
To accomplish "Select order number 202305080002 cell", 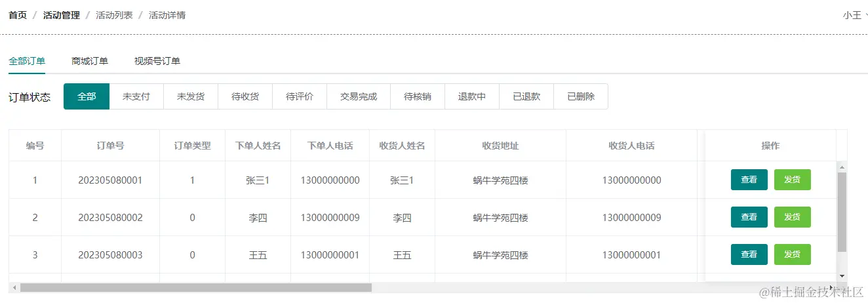I will [x=110, y=217].
